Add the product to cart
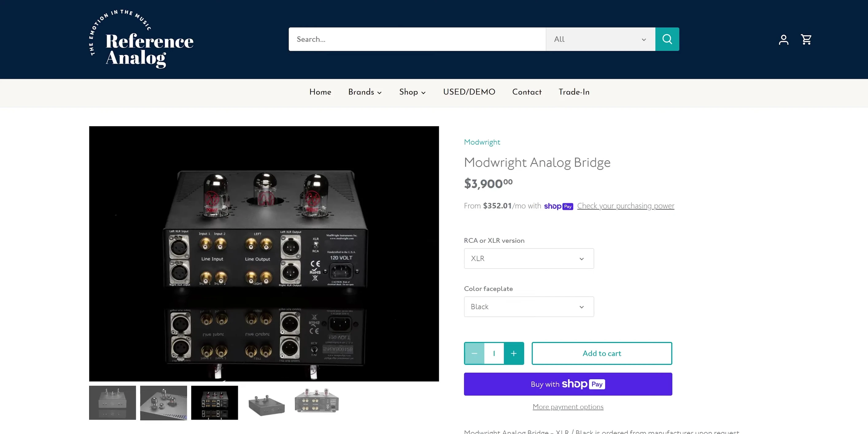The height and width of the screenshot is (434, 868). [x=602, y=354]
